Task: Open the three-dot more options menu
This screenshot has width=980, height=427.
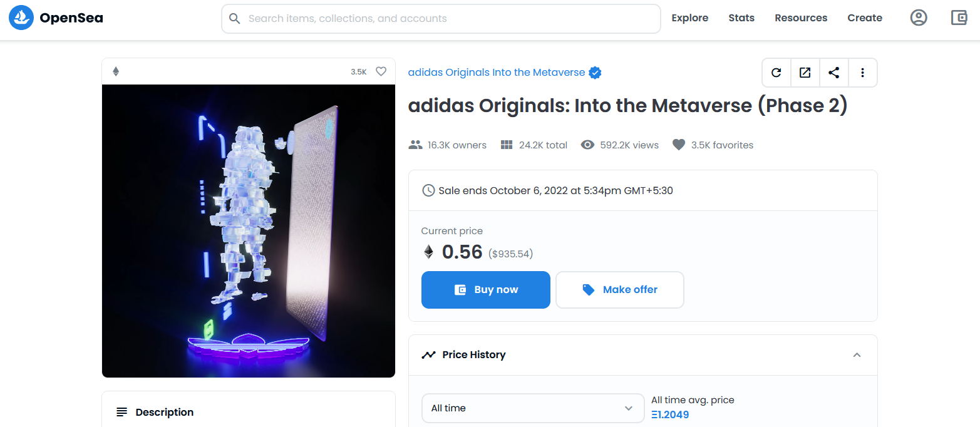Action: (x=863, y=73)
